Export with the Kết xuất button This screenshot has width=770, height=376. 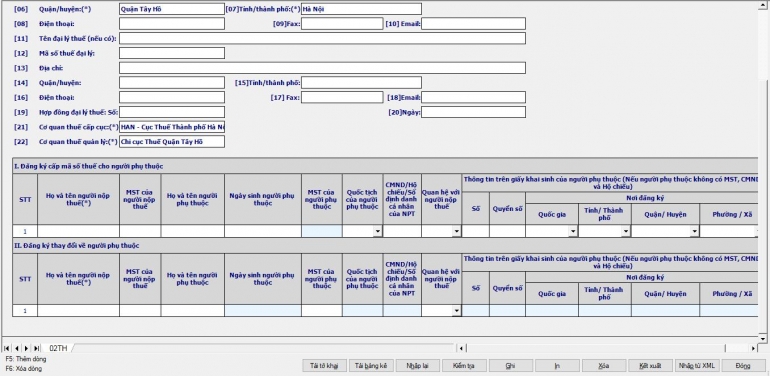point(650,366)
